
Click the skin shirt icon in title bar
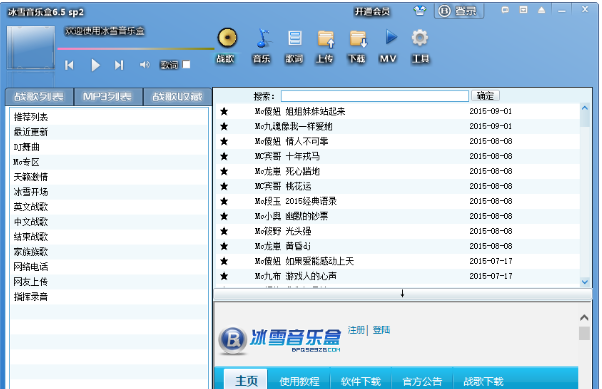tap(419, 11)
